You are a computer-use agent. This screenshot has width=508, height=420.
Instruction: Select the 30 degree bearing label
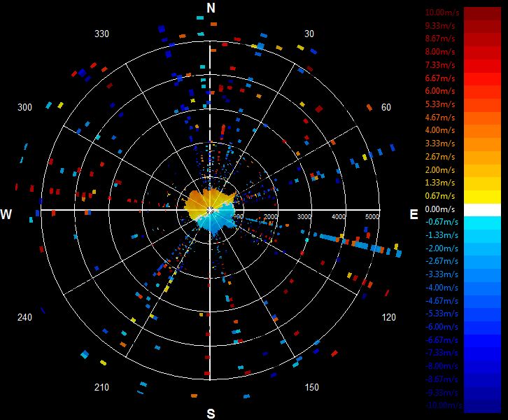tap(309, 34)
